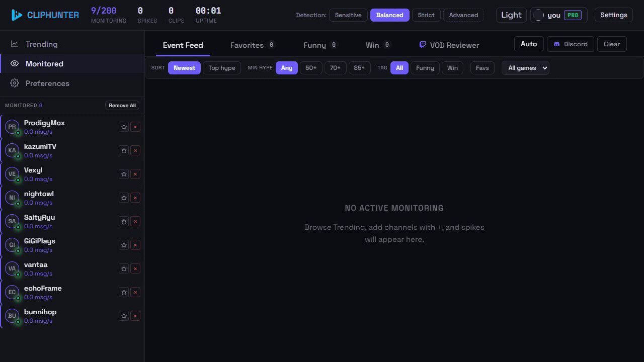The width and height of the screenshot is (644, 362).
Task: Go to Trending in the sidebar
Action: [x=72, y=44]
